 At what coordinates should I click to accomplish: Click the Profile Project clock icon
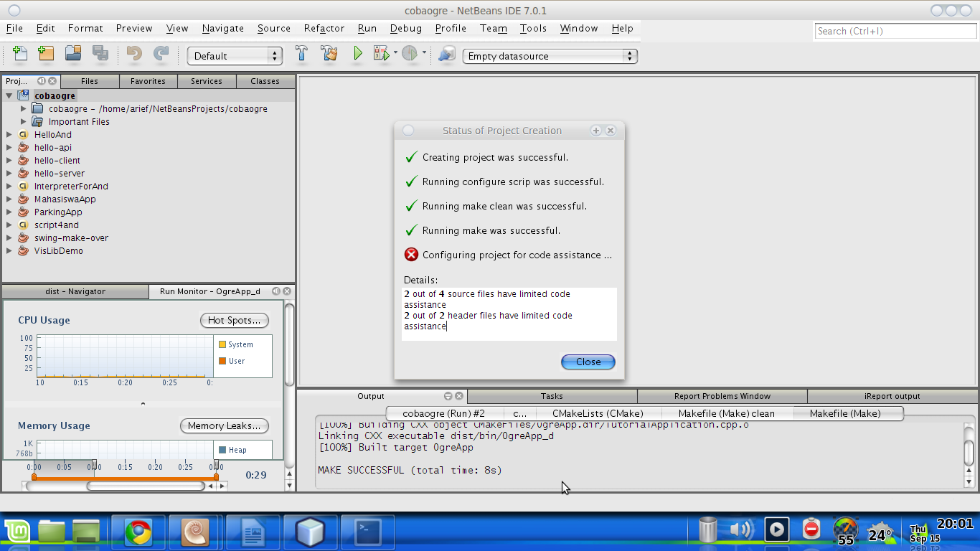[410, 54]
